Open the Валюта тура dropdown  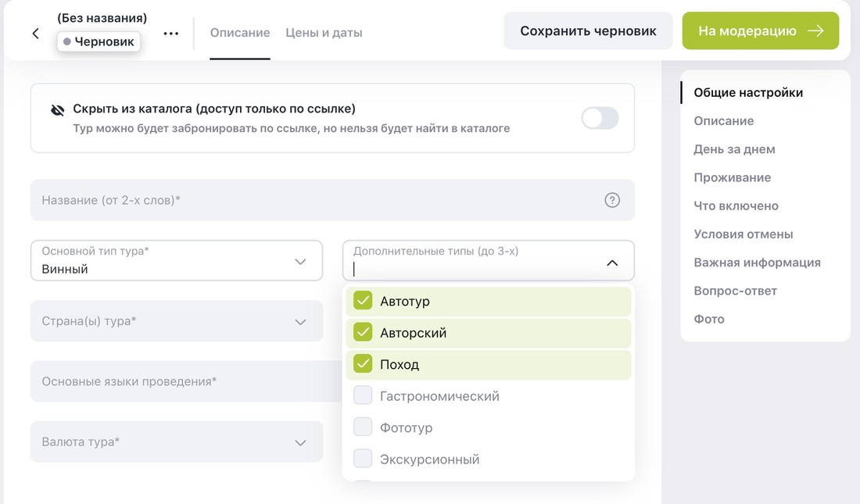tap(177, 441)
